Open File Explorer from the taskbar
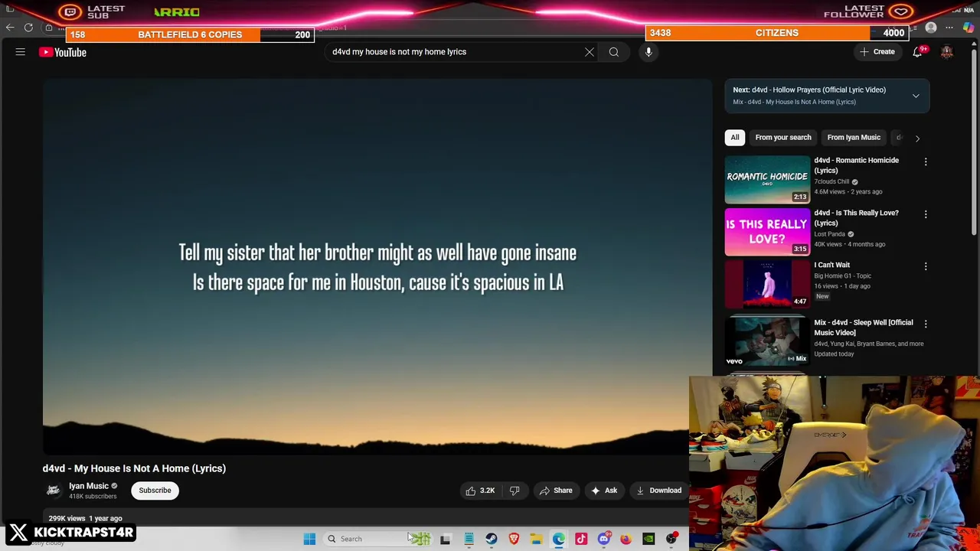This screenshot has width=980, height=551. (537, 539)
